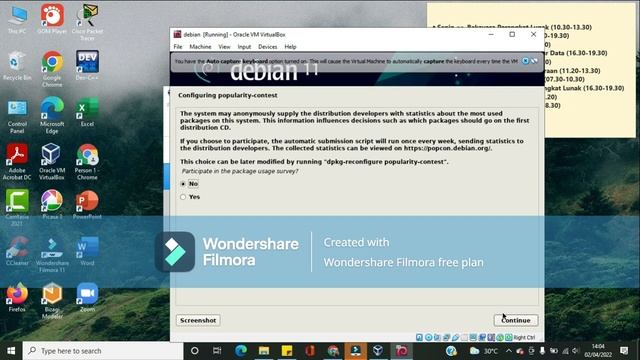The image size is (640, 360).
Task: Click the Continue button in installer
Action: pyautogui.click(x=516, y=320)
